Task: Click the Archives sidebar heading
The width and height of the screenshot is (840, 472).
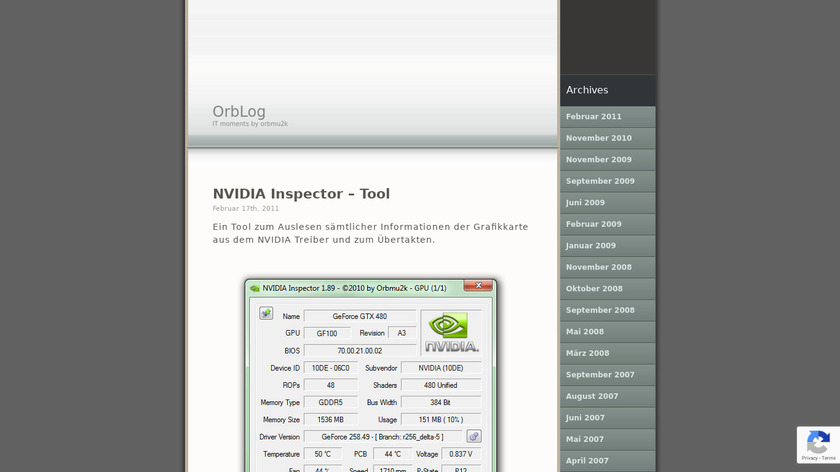Action: pos(587,90)
